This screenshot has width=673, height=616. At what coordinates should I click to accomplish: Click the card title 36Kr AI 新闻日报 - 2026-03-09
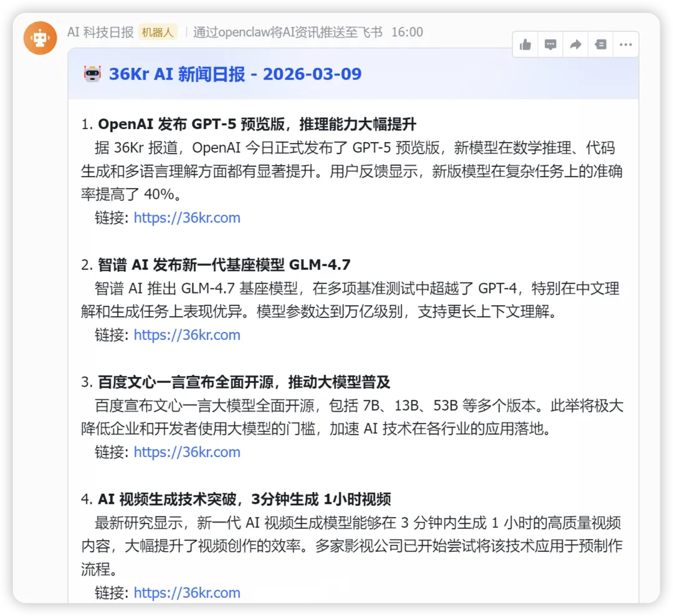pos(235,74)
